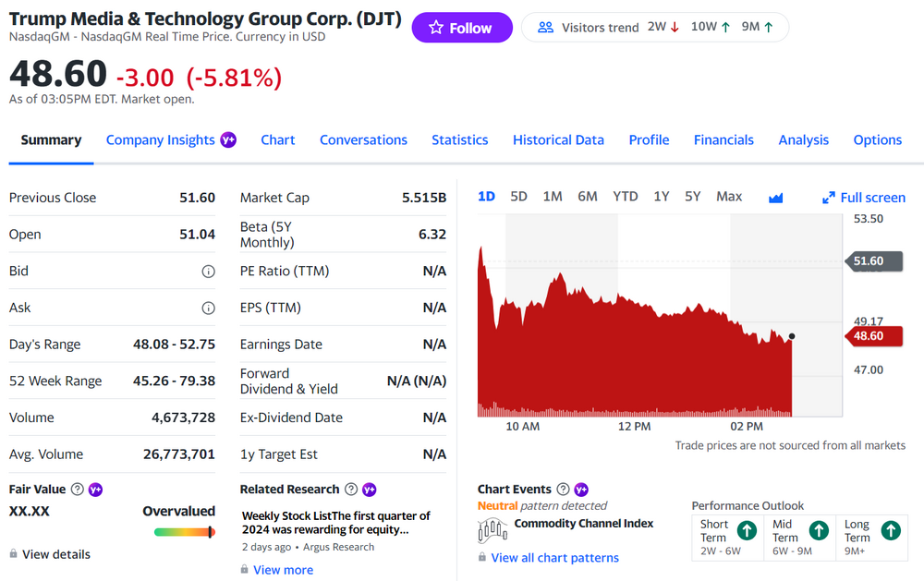Click the Ask info icon
This screenshot has height=581, width=924.
click(208, 308)
